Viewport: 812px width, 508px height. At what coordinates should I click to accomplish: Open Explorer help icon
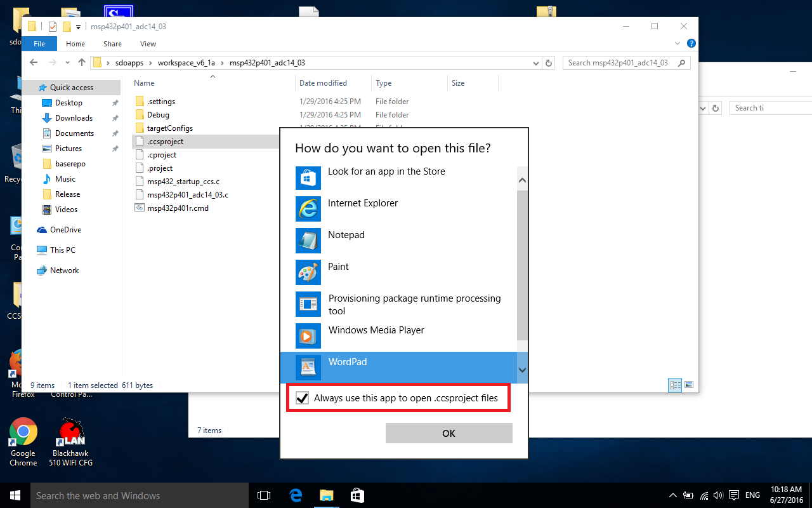coord(691,43)
